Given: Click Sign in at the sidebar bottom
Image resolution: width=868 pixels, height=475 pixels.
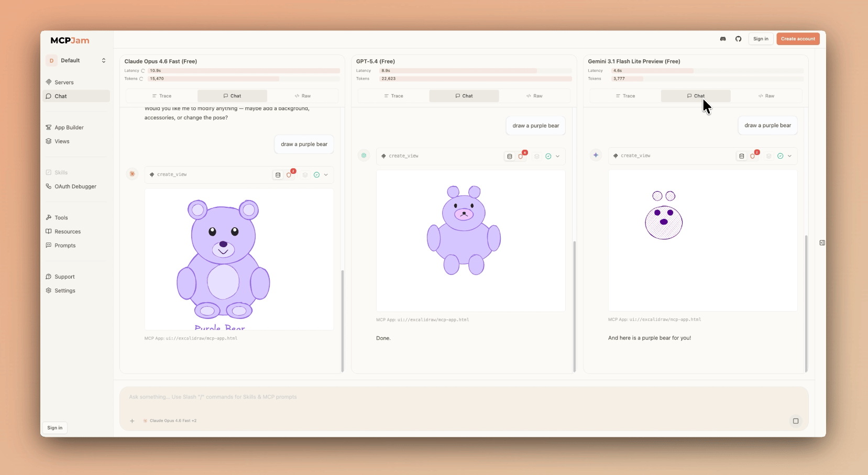Looking at the screenshot, I should pos(55,428).
